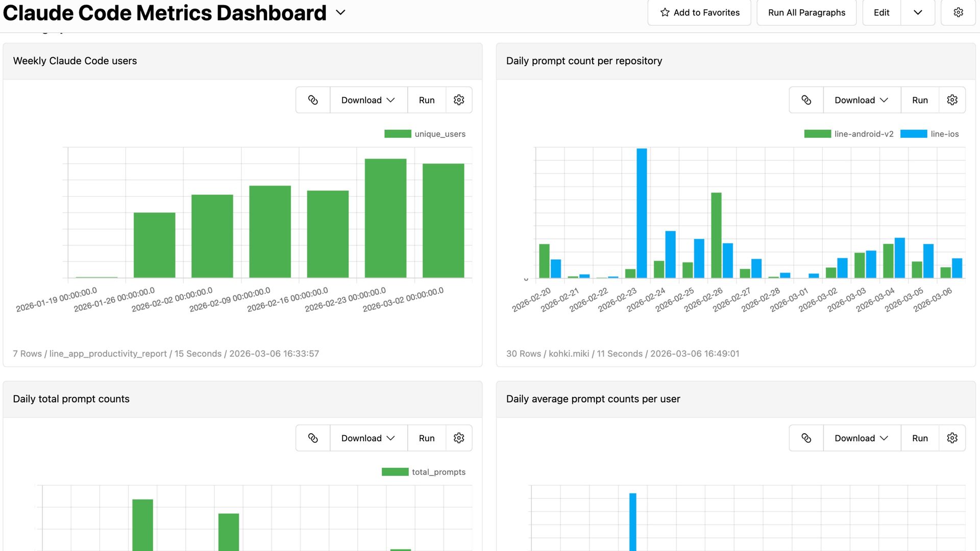Open Download dropdown in Daily total prompt counts

(368, 438)
